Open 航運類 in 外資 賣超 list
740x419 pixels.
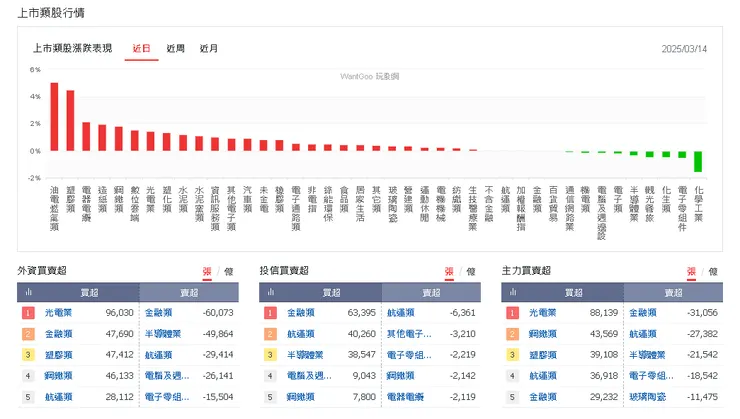[x=159, y=355]
